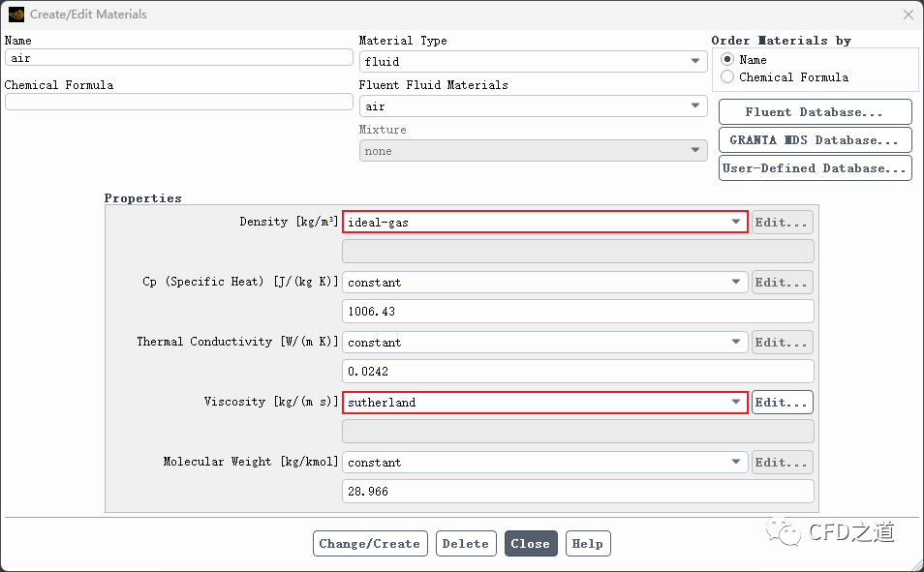Click the Fluent app icon in title bar
The image size is (924, 572).
[16, 15]
